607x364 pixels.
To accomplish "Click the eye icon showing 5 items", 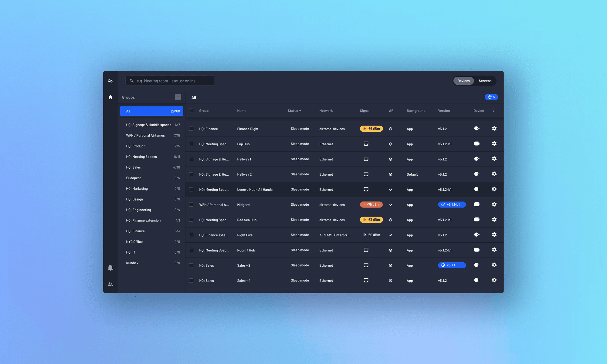I will (491, 97).
